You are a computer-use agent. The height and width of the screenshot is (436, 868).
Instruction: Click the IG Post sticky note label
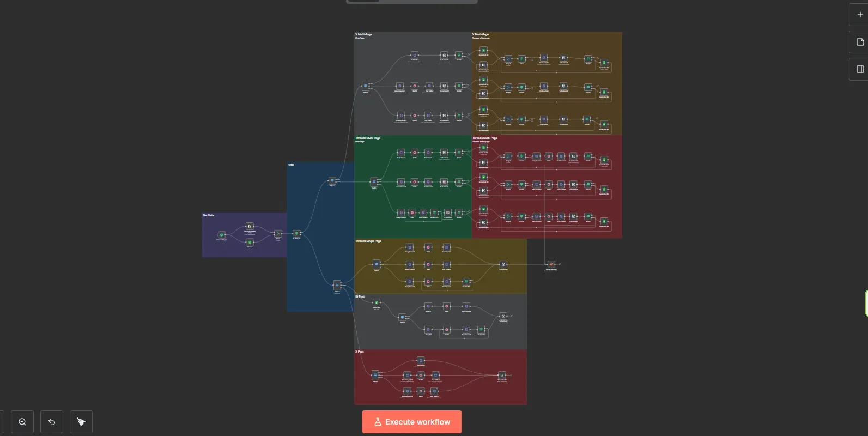click(x=360, y=297)
